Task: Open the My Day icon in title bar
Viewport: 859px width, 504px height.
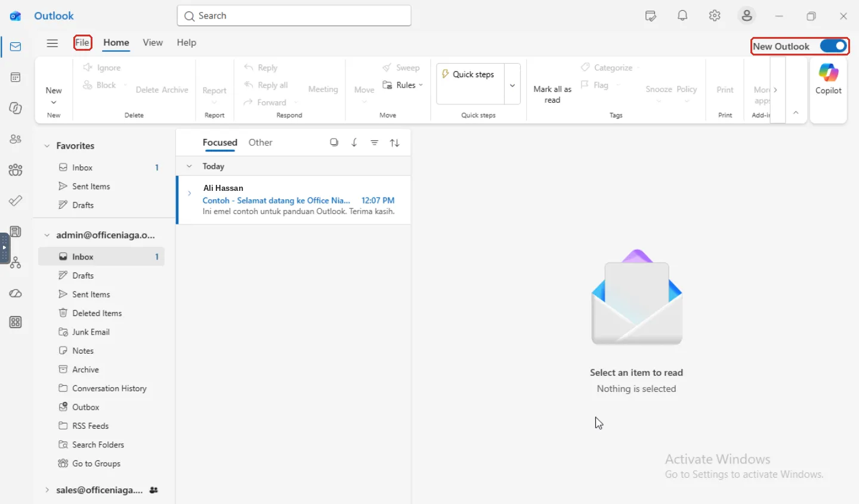Action: point(651,16)
